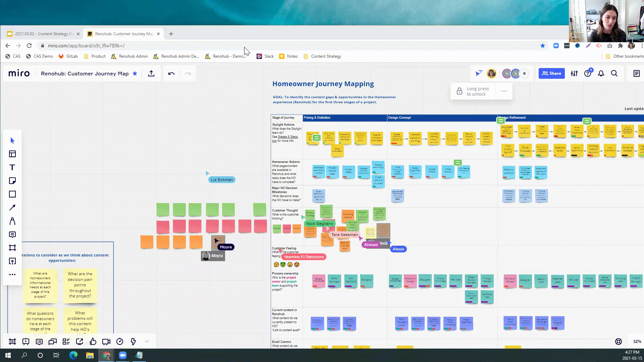The image size is (644, 362).
Task: Open the Voting thumbs-up tool
Action: point(93,342)
